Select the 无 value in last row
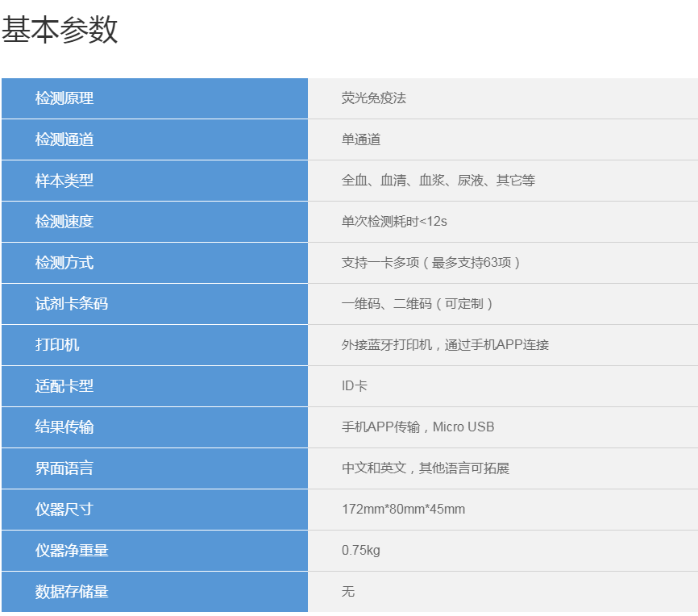The width and height of the screenshot is (698, 616). pos(348,592)
